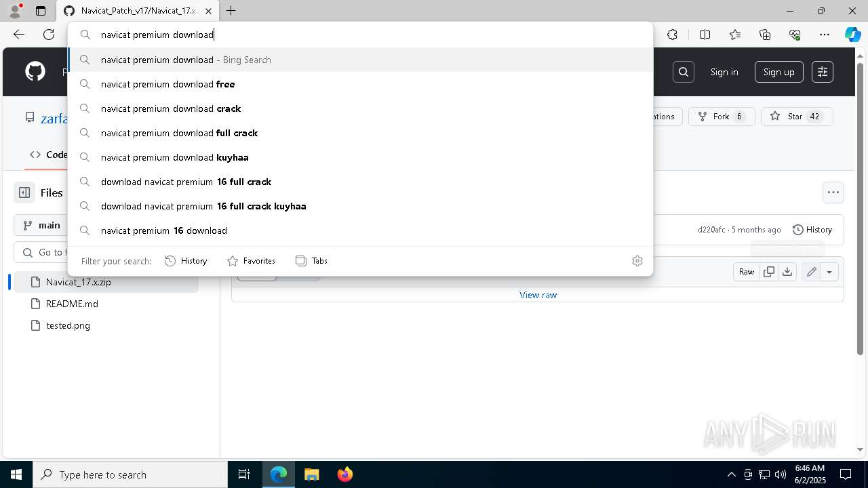Toggle split screen view icon
The image size is (868, 488).
pos(705,35)
